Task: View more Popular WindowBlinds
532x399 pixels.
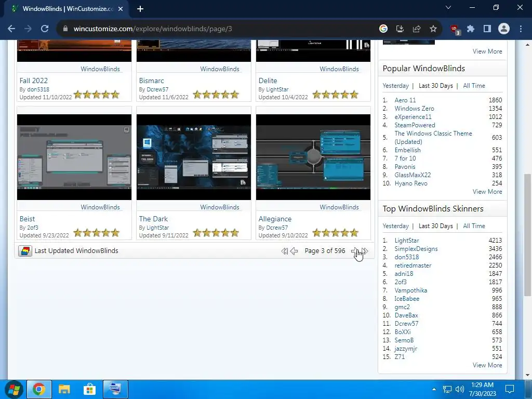Action: point(487,192)
